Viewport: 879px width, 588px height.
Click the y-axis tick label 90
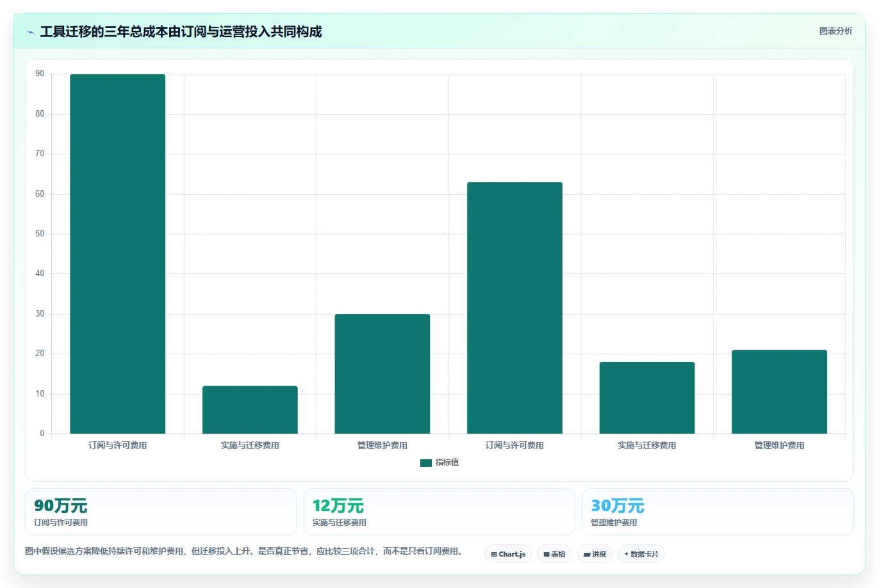[40, 74]
